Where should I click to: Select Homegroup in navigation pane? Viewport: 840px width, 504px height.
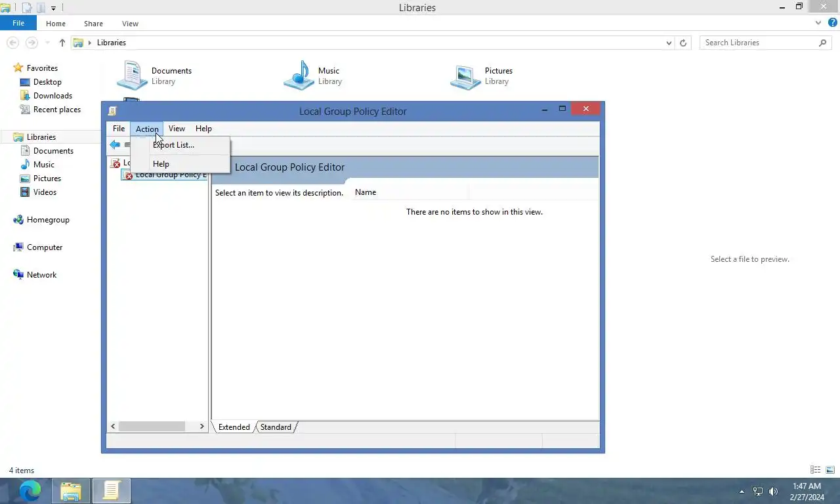(48, 220)
